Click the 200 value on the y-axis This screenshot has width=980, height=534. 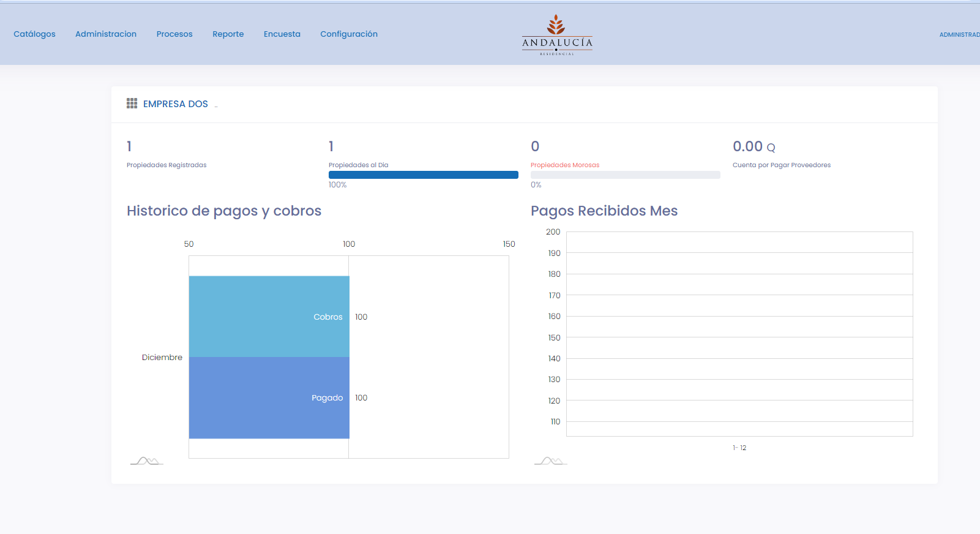pyautogui.click(x=553, y=231)
